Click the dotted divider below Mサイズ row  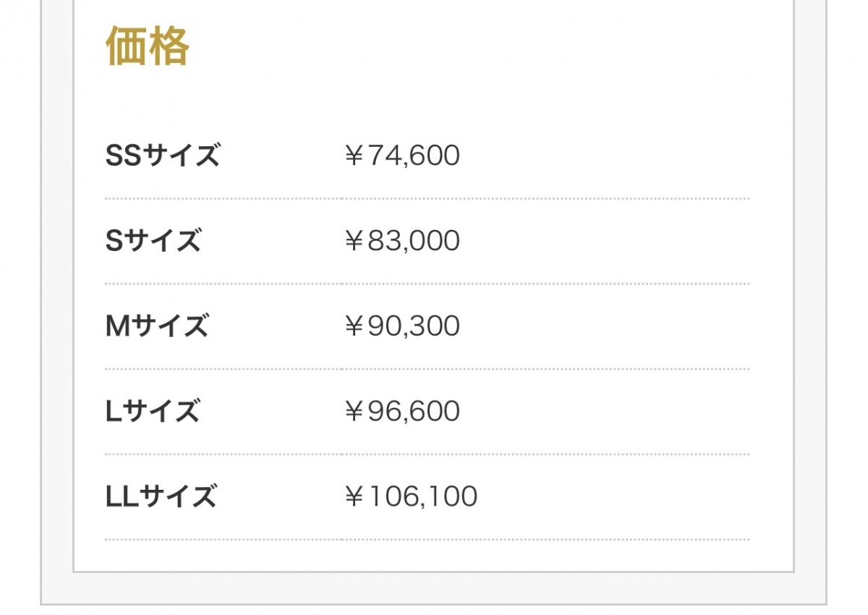pos(427,369)
